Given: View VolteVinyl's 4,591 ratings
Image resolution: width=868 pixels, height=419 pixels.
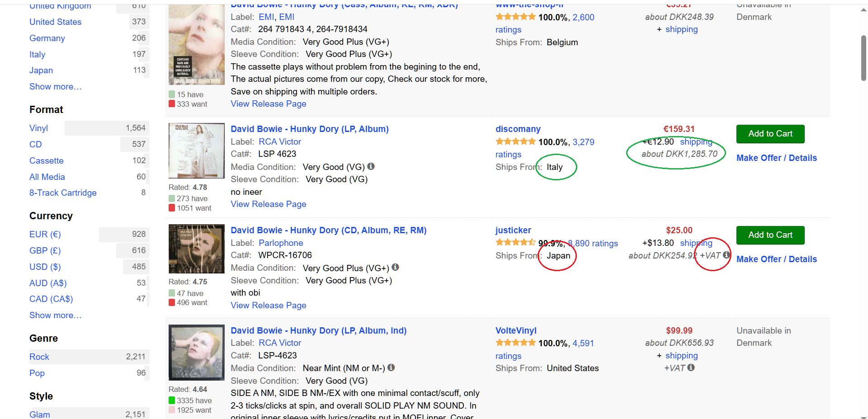Looking at the screenshot, I should (583, 343).
